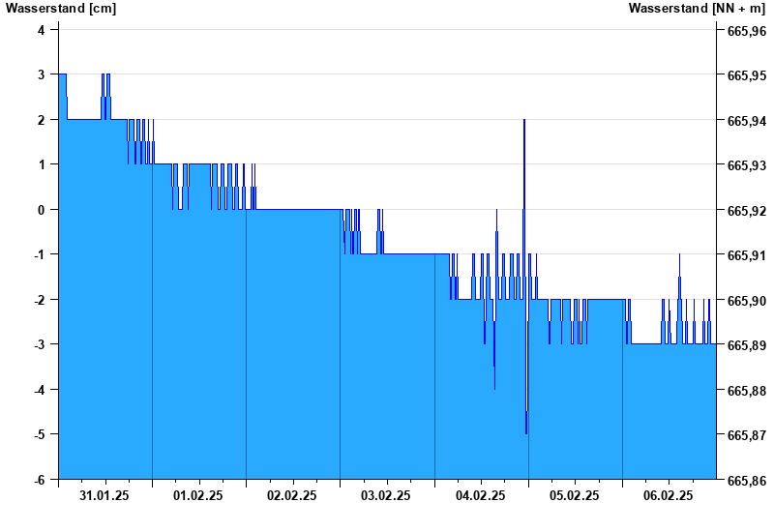Select the left axis tick value -6
774x532 pixels.
coord(40,481)
